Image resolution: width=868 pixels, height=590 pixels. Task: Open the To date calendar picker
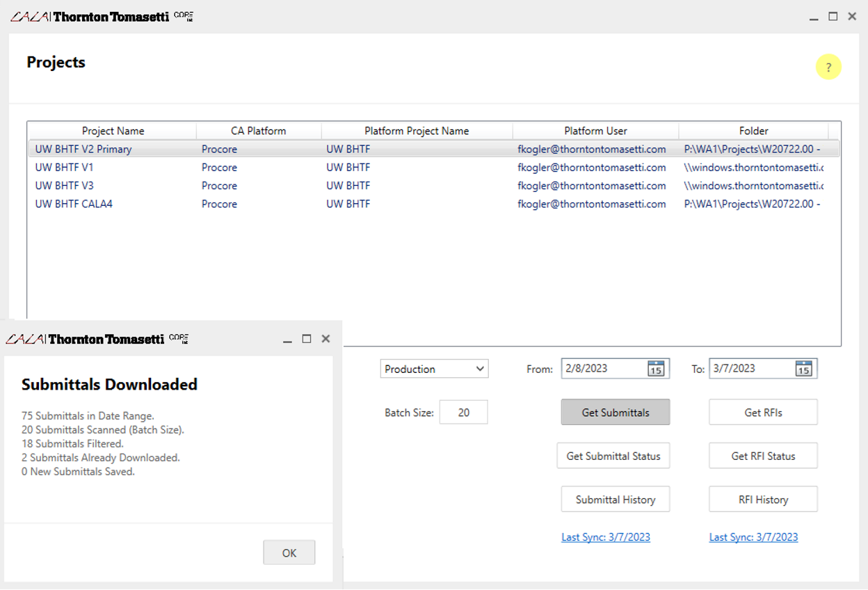pos(803,369)
